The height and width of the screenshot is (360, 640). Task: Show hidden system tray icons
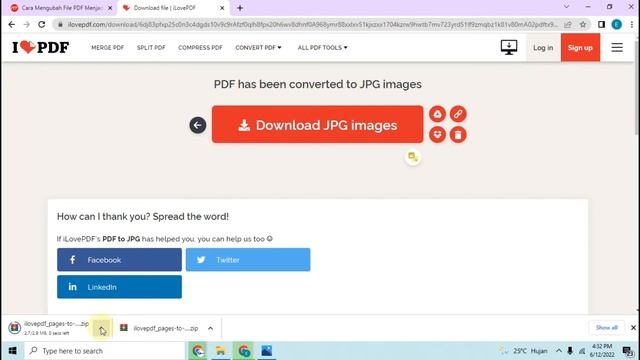tap(559, 351)
